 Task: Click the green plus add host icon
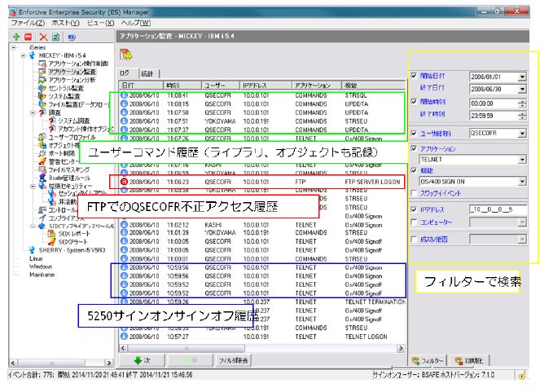pos(16,37)
